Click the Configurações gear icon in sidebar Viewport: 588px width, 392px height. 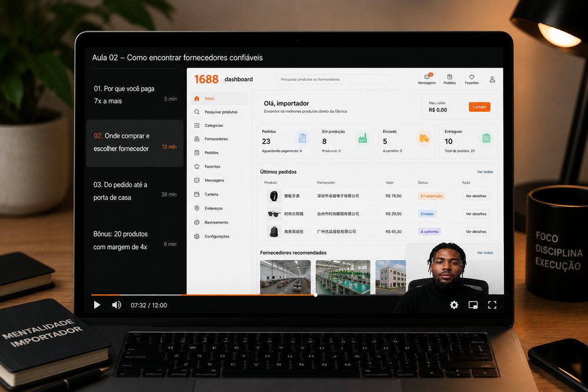click(x=197, y=236)
